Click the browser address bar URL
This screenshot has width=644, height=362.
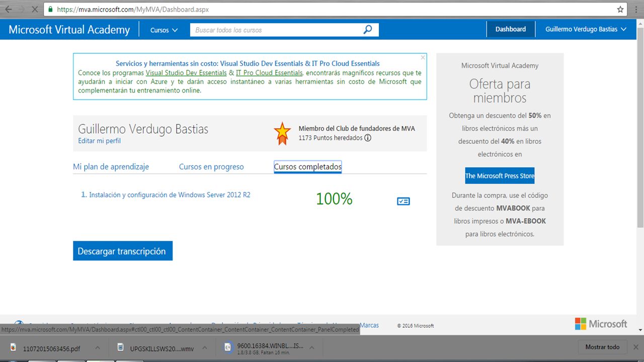(x=133, y=10)
